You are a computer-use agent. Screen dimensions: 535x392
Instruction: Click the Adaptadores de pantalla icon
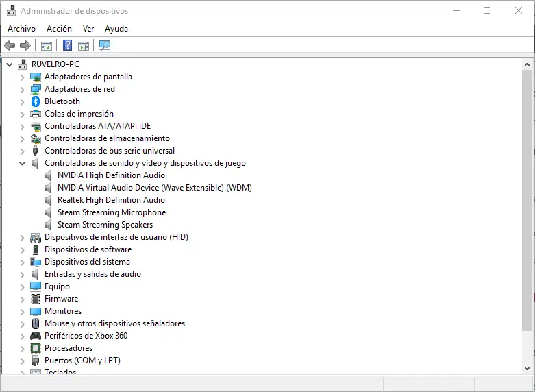[x=36, y=77]
